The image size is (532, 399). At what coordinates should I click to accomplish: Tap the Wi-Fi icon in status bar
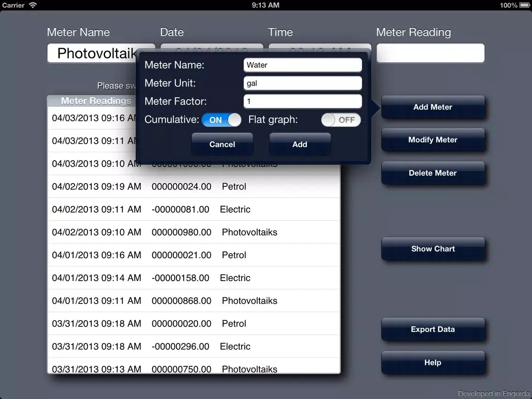(x=33, y=5)
